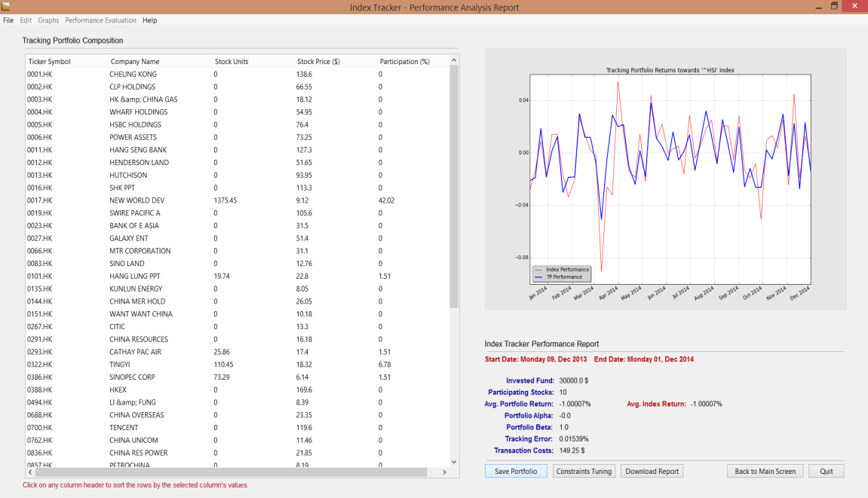Select the CLP HOLDINGS row

pos(237,87)
